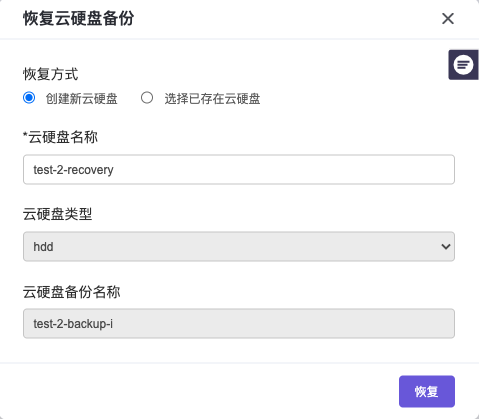The height and width of the screenshot is (419, 479).
Task: Click the 云硬盘备份名称 field label
Action: pos(71,292)
